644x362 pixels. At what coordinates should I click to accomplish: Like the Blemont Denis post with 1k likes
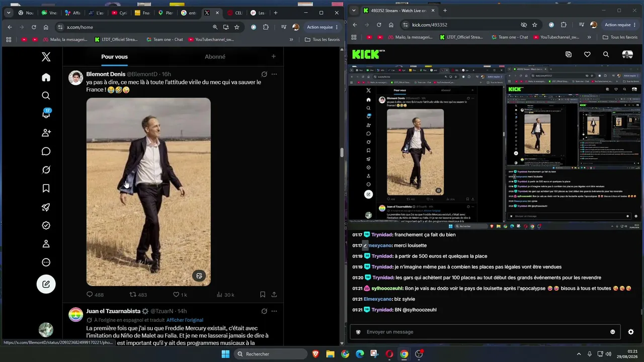tap(180, 295)
